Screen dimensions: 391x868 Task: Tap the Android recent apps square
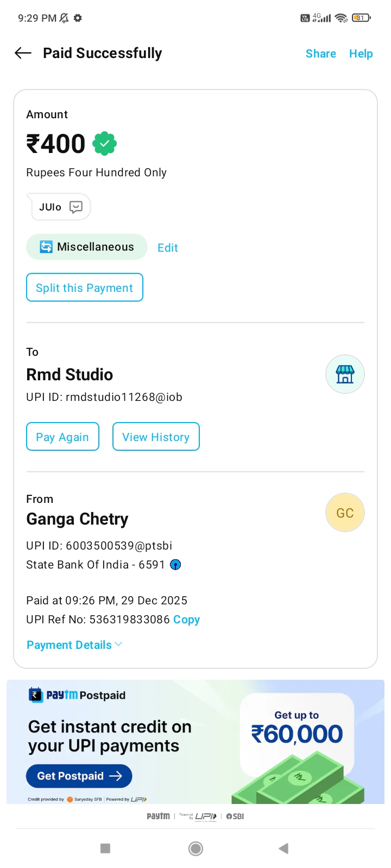106,848
